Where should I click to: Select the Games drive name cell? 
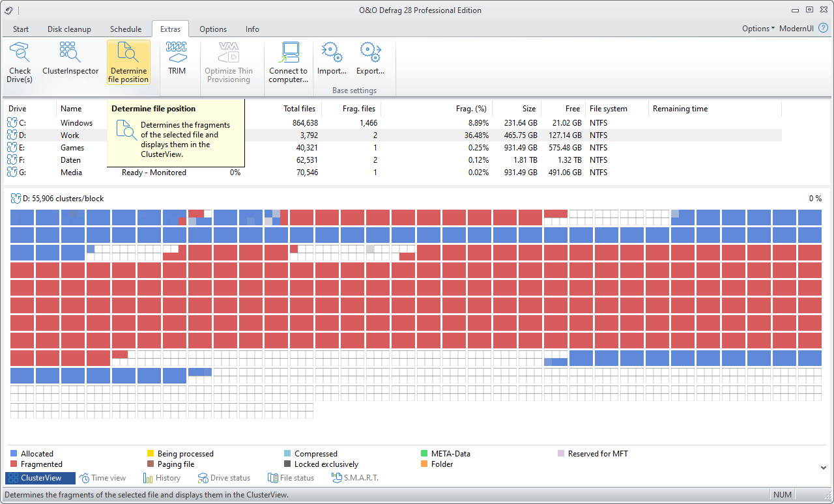pos(72,147)
